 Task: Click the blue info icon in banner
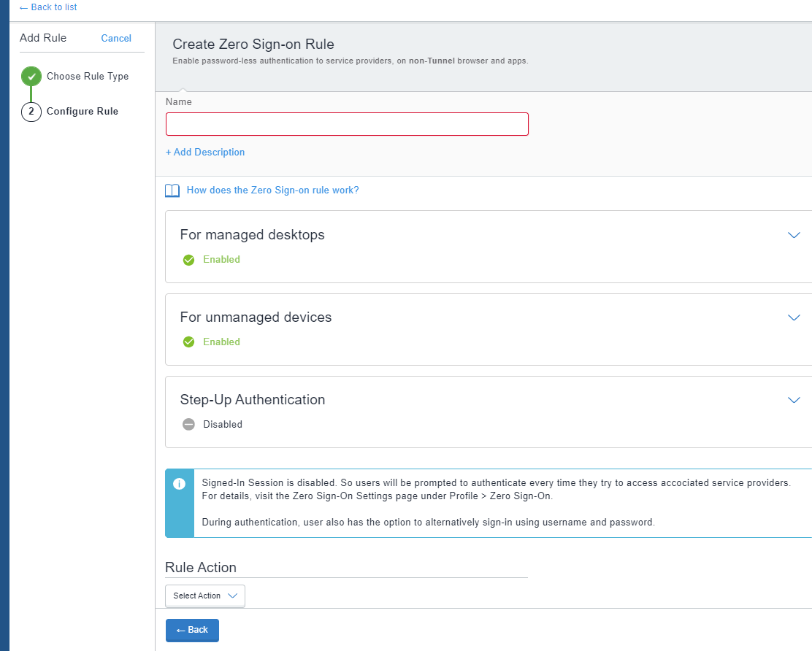coord(179,484)
